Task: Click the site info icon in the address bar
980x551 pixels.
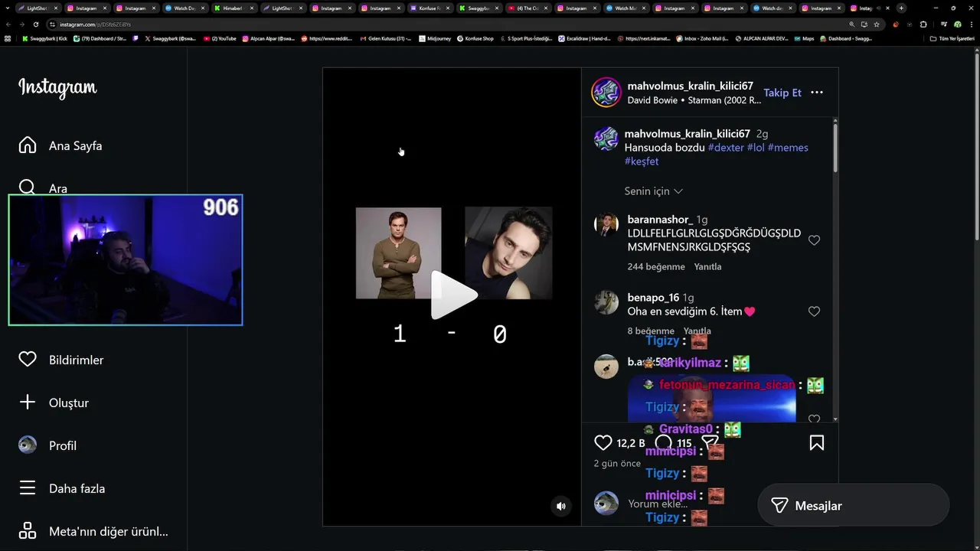Action: click(53, 24)
